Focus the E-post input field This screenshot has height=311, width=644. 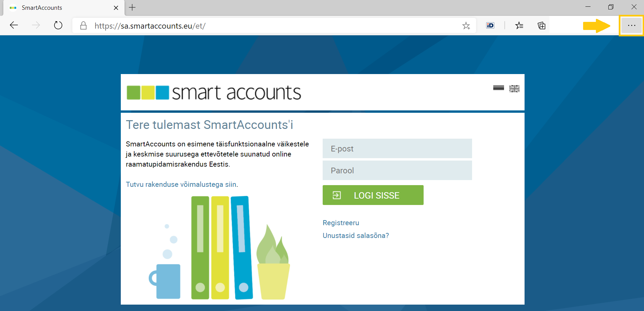[x=397, y=148]
